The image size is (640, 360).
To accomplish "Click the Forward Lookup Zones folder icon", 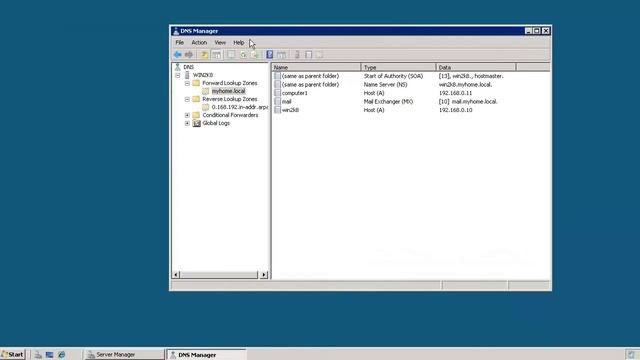I will pyautogui.click(x=196, y=83).
